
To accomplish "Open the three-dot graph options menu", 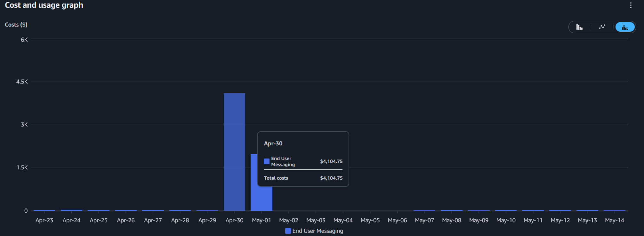I will 631,5.
